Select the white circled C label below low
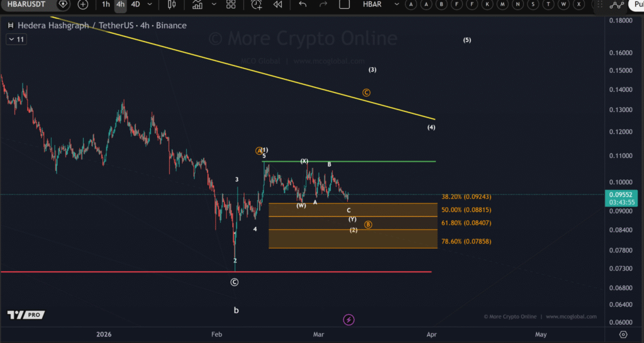The width and height of the screenshot is (644, 343). (x=234, y=282)
